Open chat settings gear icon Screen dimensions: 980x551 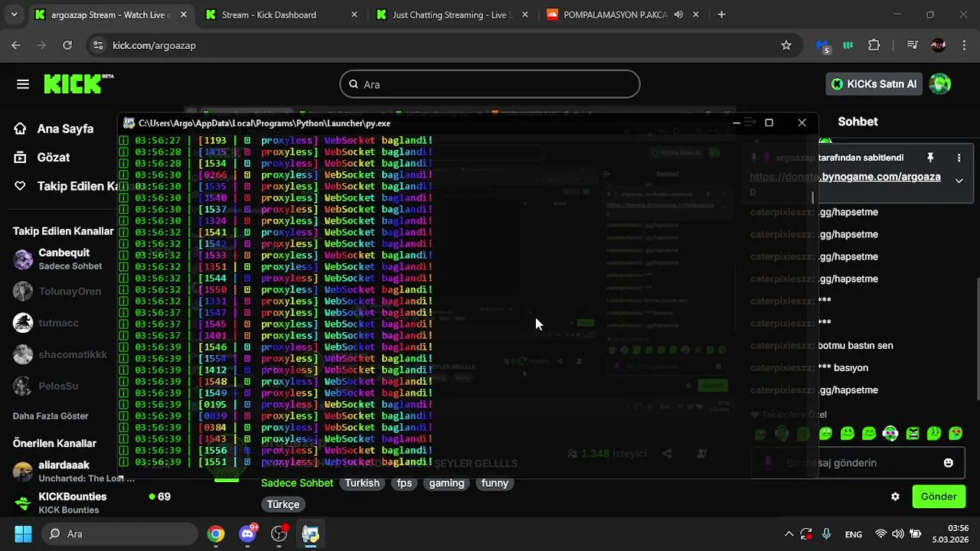895,497
